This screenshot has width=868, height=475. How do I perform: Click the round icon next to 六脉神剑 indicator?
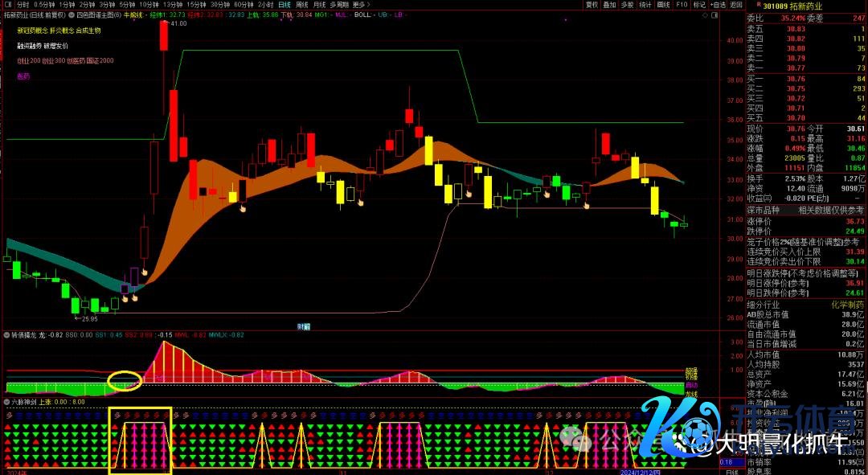click(6, 400)
